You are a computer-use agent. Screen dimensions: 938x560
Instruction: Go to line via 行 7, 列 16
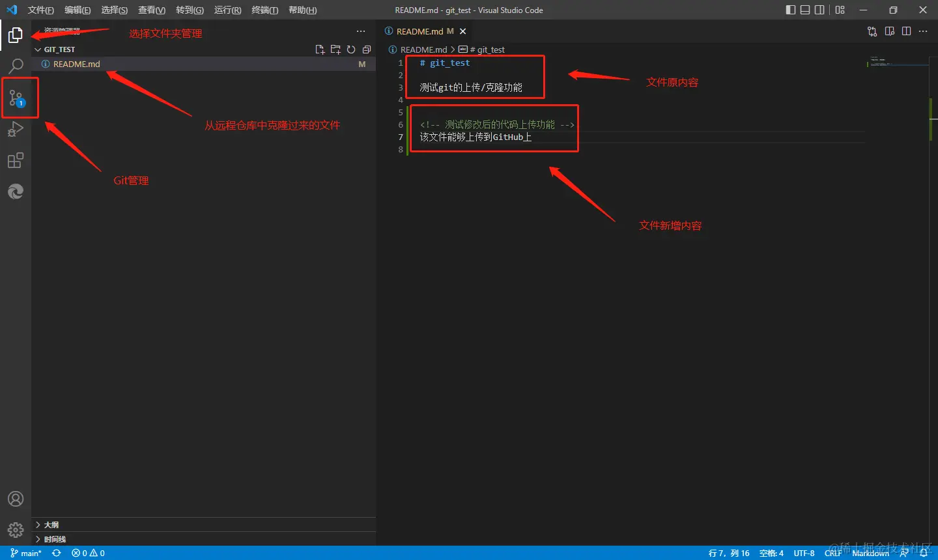(x=729, y=553)
